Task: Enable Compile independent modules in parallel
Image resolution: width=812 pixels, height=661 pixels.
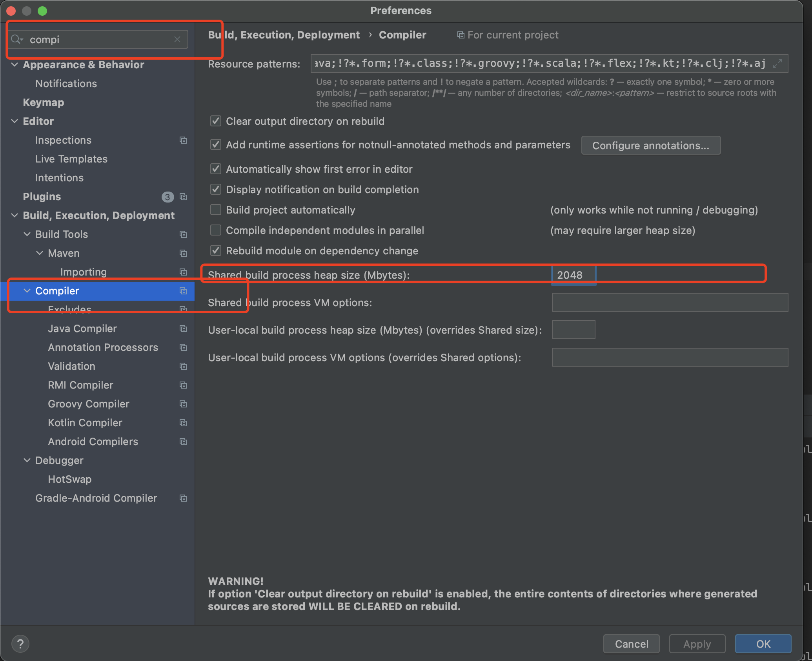Action: 216,230
